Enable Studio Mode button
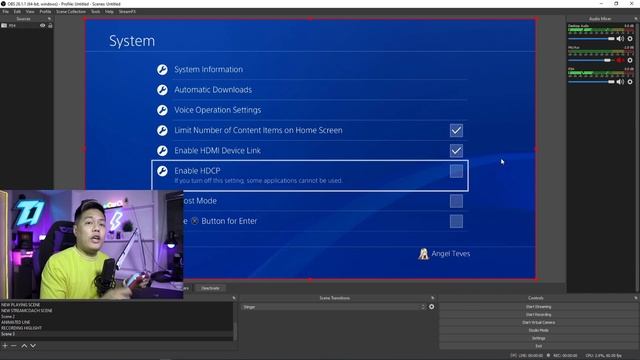This screenshot has height=360, width=640. tap(538, 330)
